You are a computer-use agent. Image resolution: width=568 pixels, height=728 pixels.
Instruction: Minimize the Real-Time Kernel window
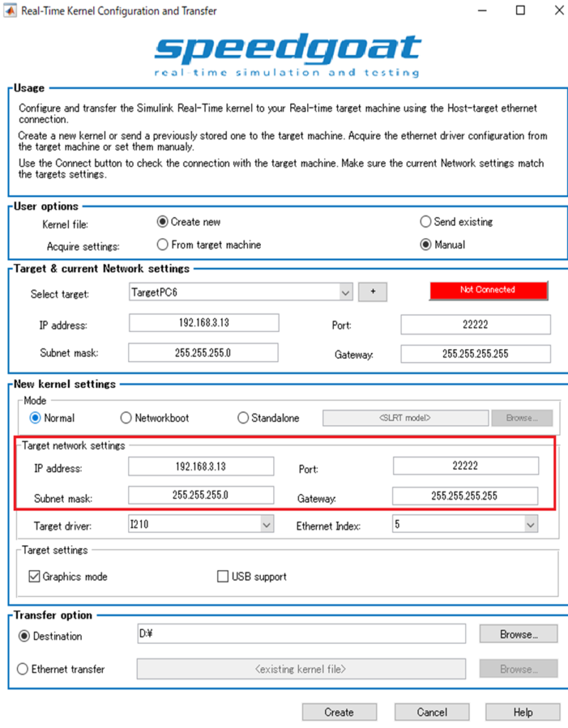click(x=483, y=10)
